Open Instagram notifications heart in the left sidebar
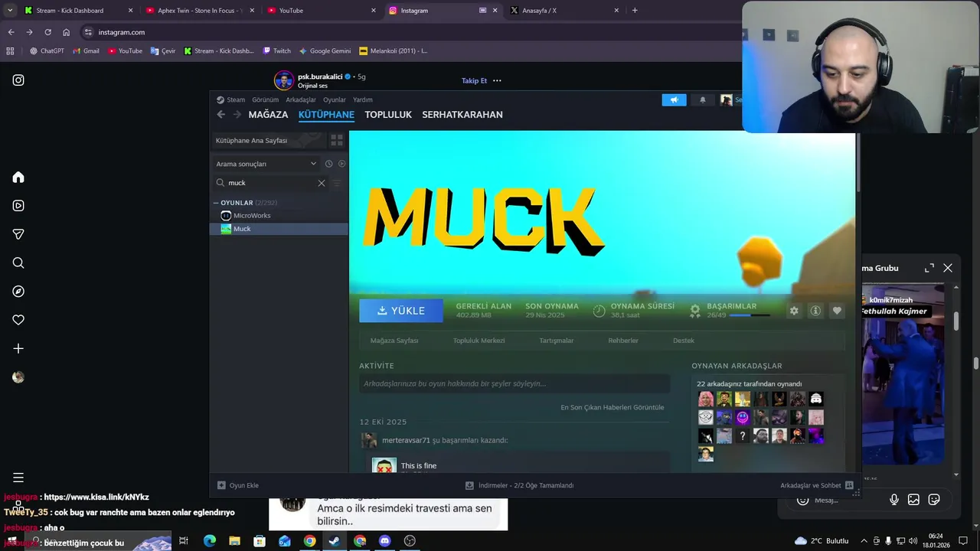This screenshot has height=551, width=980. pos(18,320)
